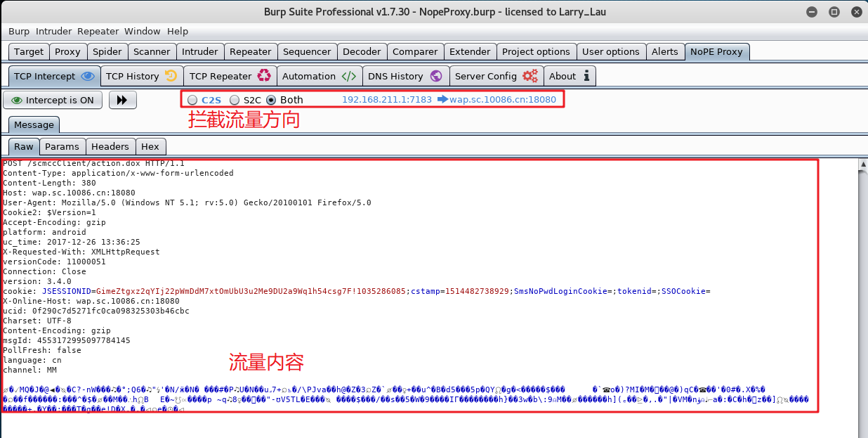Viewport: 868px width, 438px height.
Task: Switch to the Hex view tab
Action: point(150,146)
